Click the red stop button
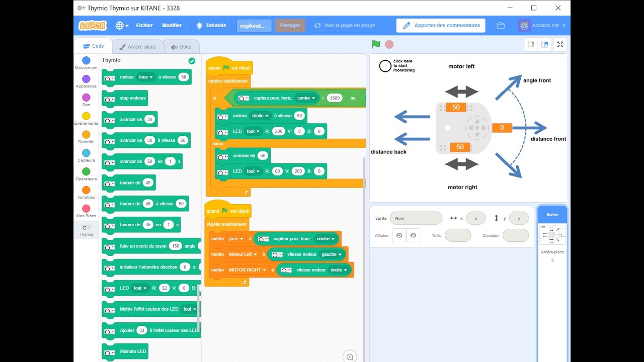 (389, 44)
